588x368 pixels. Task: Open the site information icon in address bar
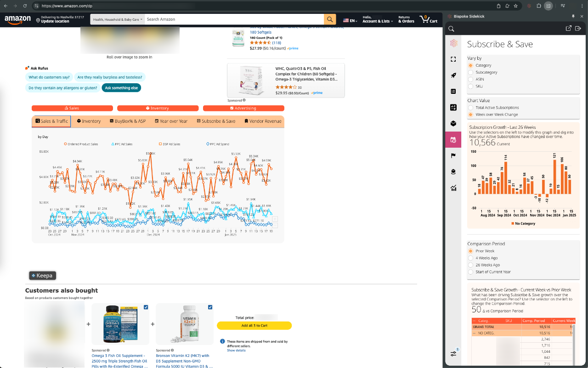click(x=37, y=6)
